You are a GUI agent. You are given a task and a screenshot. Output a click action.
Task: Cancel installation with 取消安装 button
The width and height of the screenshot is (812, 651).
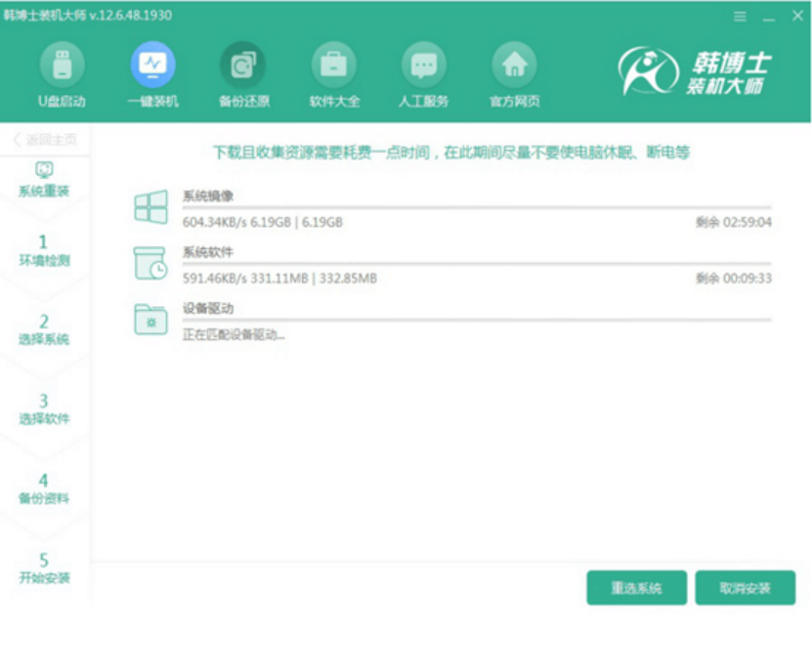(747, 586)
